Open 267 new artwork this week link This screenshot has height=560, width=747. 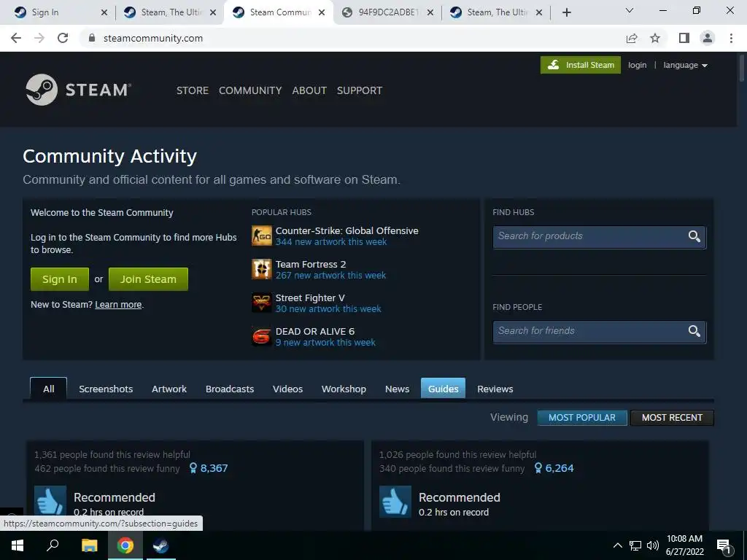(330, 275)
